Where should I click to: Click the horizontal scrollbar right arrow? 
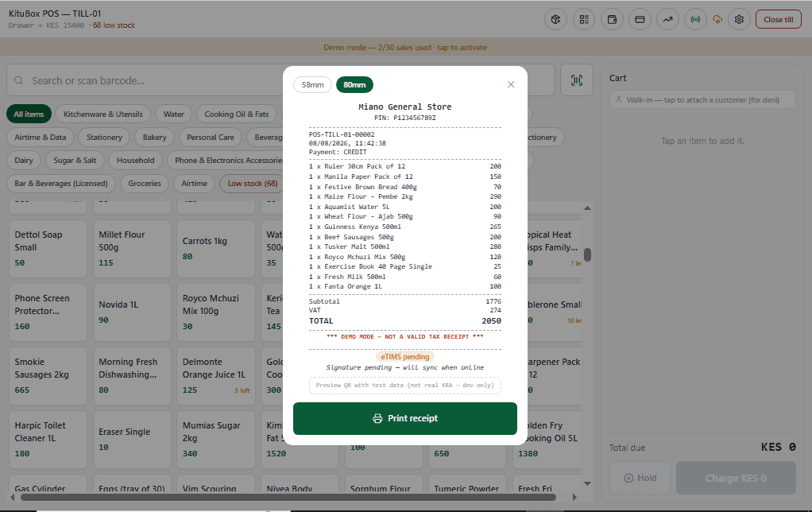click(x=574, y=497)
